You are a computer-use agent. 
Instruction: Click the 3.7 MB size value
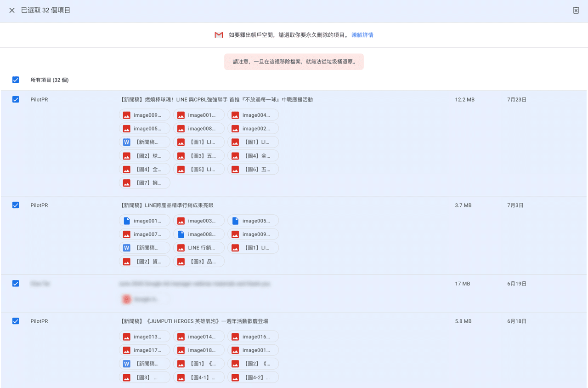click(x=464, y=205)
